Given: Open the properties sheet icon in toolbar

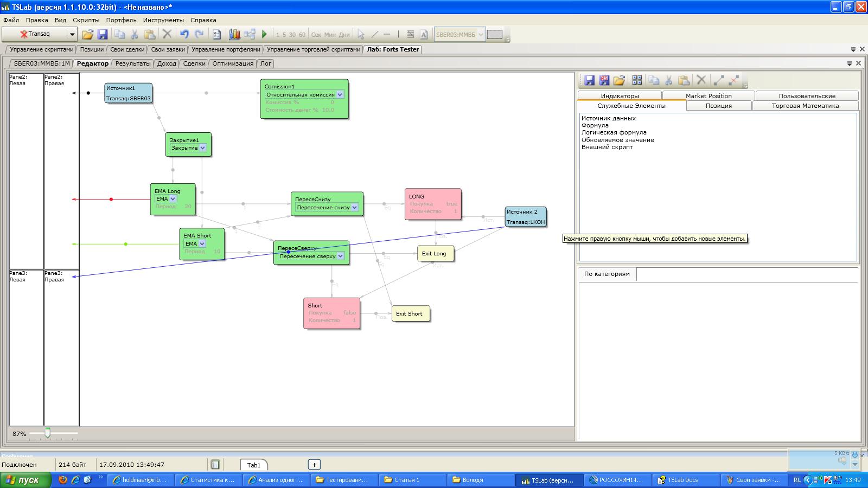Looking at the screenshot, I should click(217, 34).
